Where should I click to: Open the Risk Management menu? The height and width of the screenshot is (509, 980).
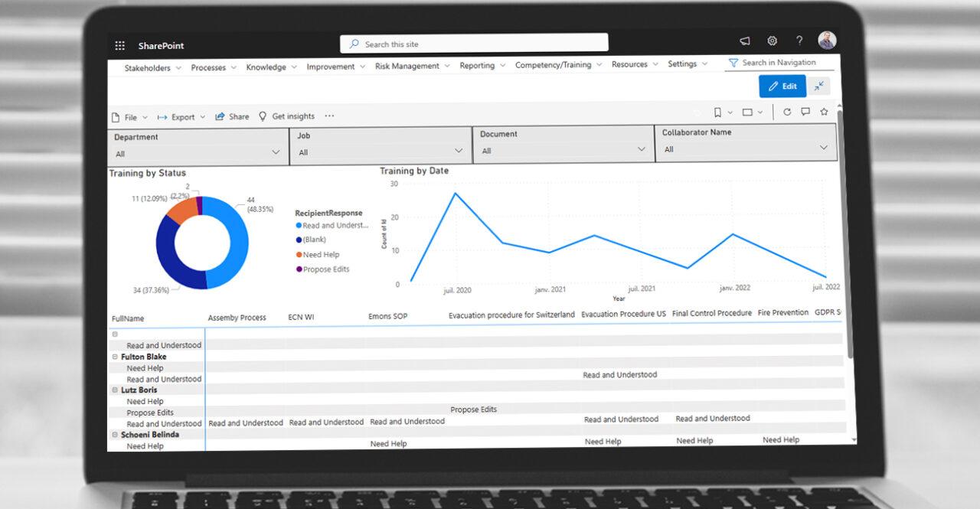coord(407,66)
